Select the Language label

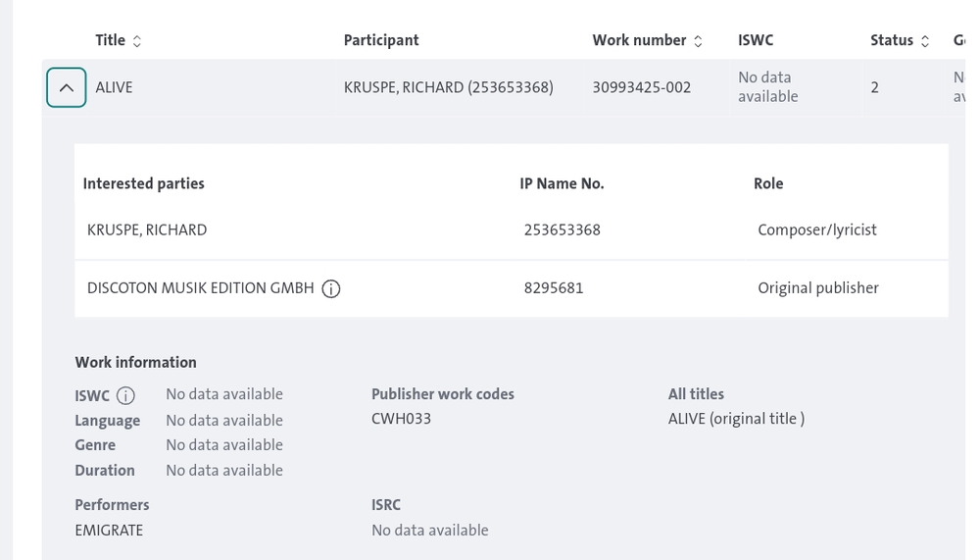click(x=107, y=421)
